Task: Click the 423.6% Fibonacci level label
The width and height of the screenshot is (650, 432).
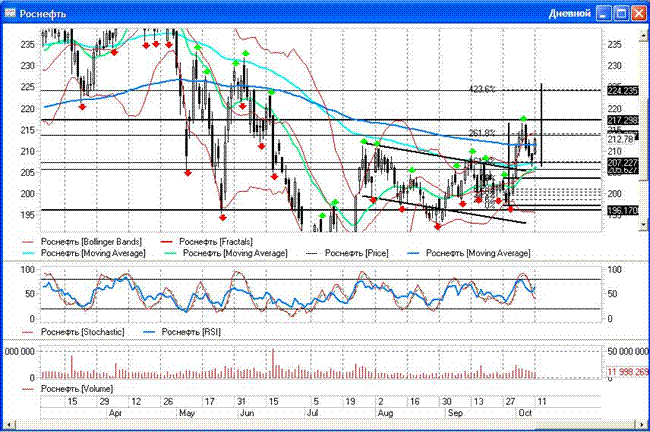Action: click(482, 89)
